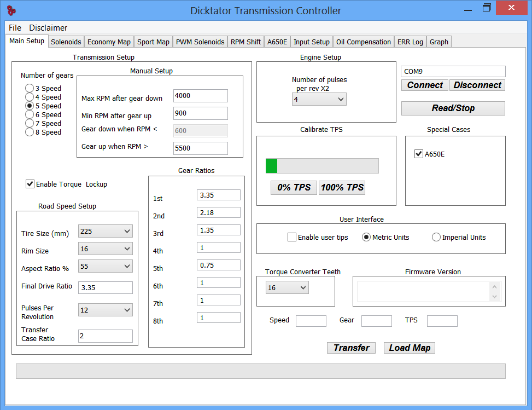Screen dimensions: 532x410
Task: Close the Dicktator Transmission Controller window
Action: tap(511, 8)
